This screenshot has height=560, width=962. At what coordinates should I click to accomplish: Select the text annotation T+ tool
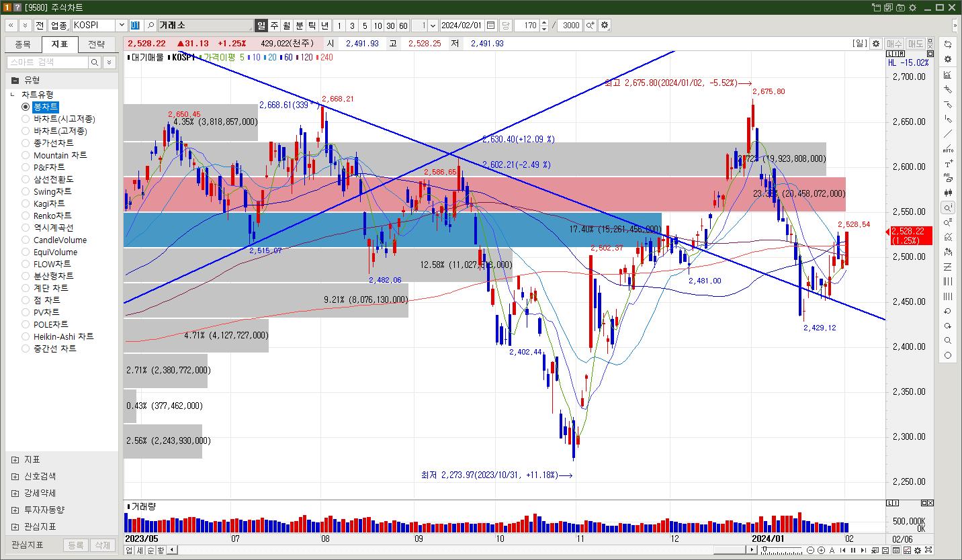tap(948, 163)
